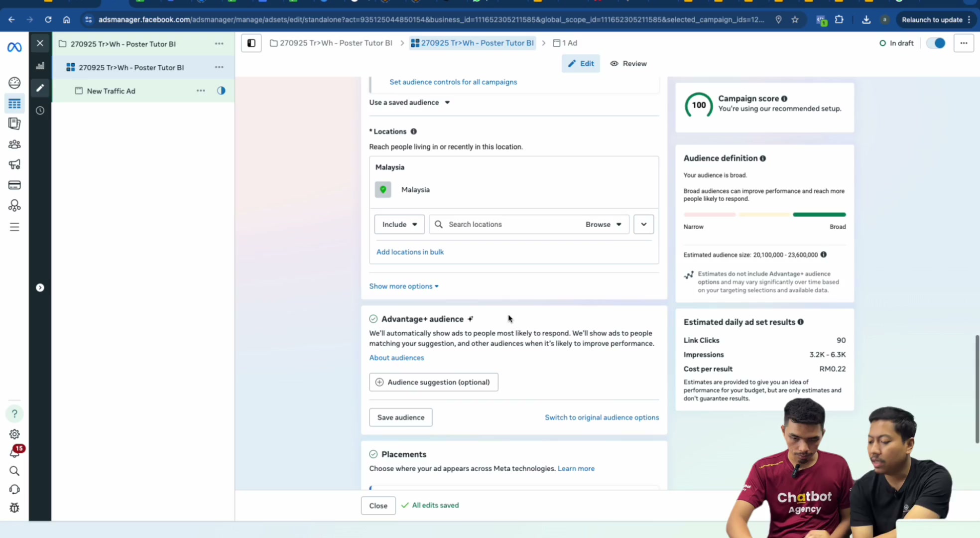Open the audiences people icon
The image size is (980, 538).
click(x=14, y=144)
